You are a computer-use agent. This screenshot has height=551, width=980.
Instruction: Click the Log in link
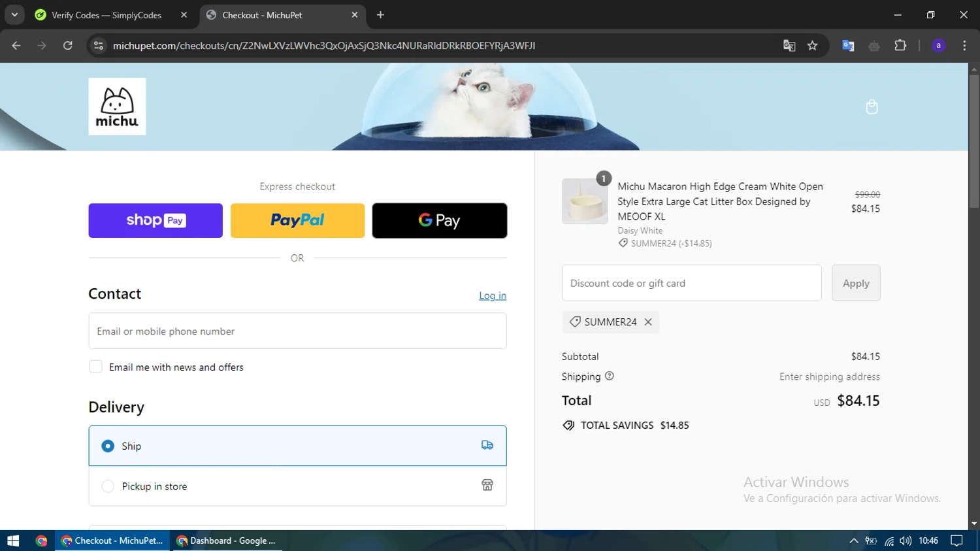493,295
